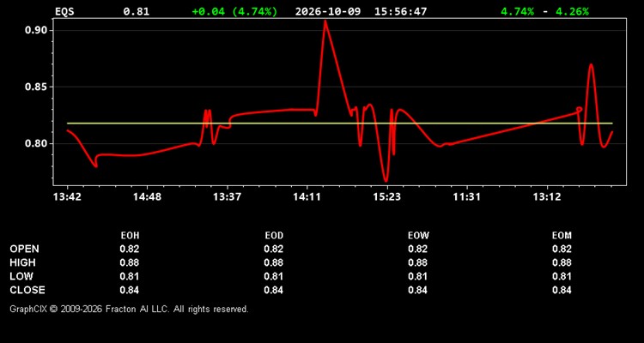This screenshot has height=343, width=644.
Task: Click the OPEN value under EOW
Action: (x=417, y=249)
